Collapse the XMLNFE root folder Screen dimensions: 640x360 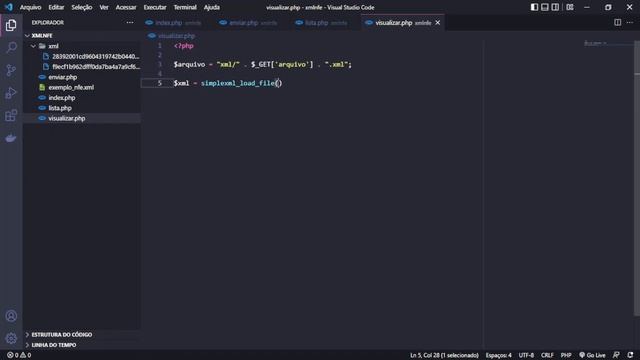coord(27,36)
